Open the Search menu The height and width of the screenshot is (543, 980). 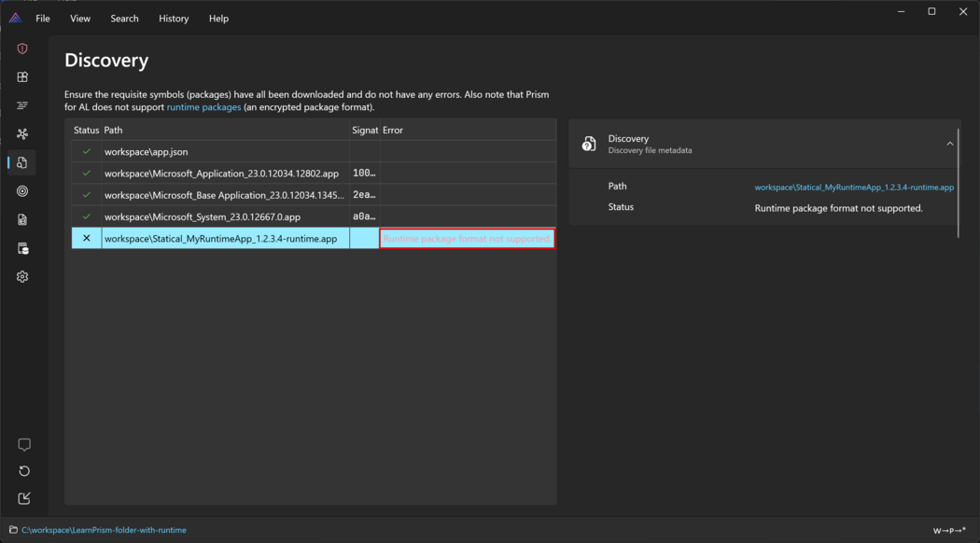(124, 19)
